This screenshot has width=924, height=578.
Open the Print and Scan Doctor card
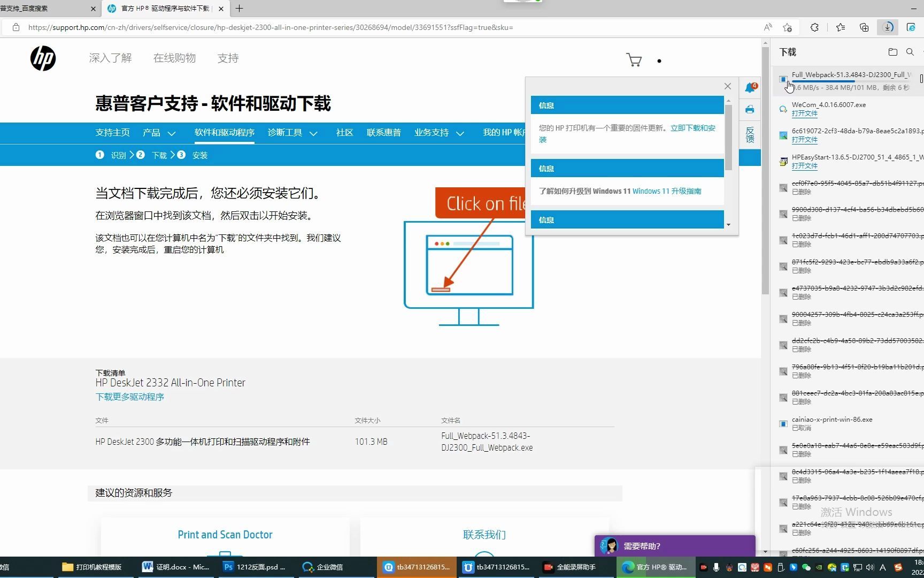tap(225, 535)
